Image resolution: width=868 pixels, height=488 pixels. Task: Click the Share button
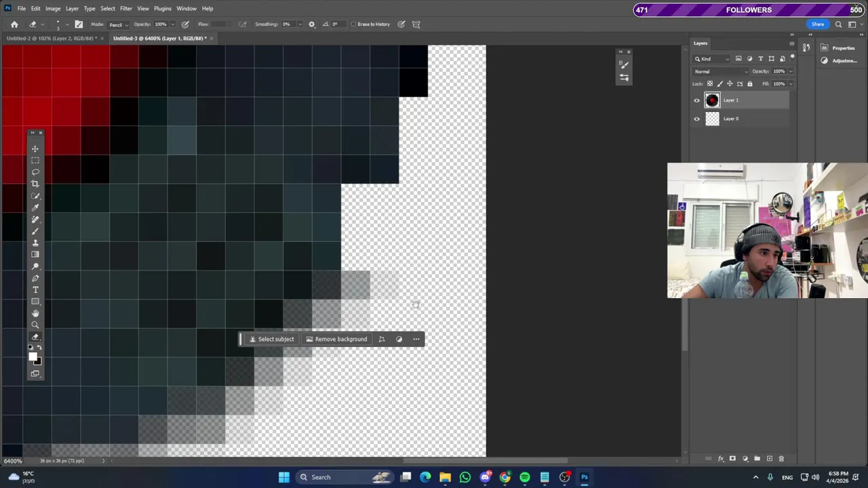818,24
